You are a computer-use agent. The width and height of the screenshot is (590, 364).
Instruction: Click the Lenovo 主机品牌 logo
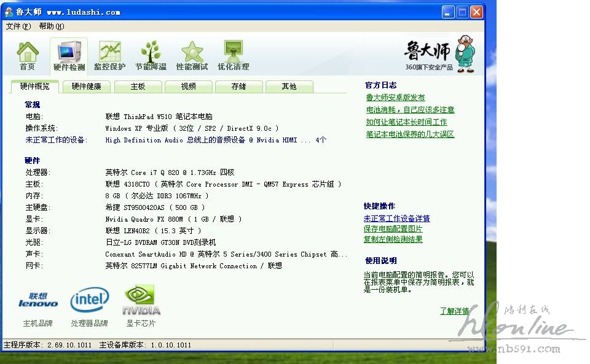38,300
